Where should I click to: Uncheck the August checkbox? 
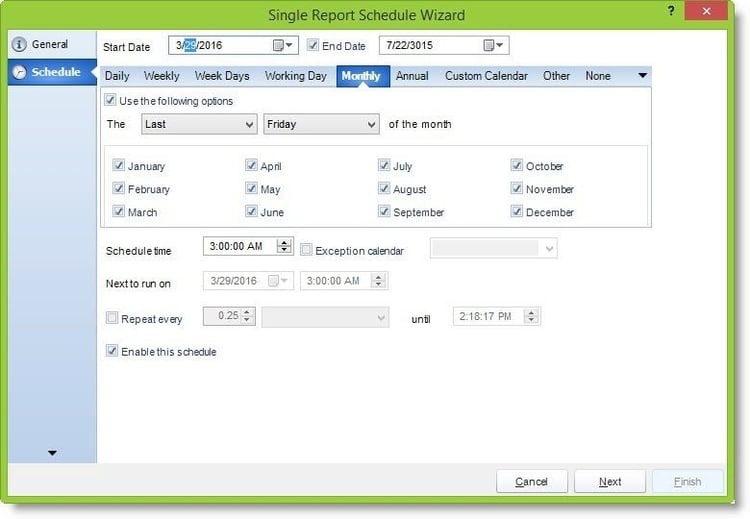click(384, 188)
